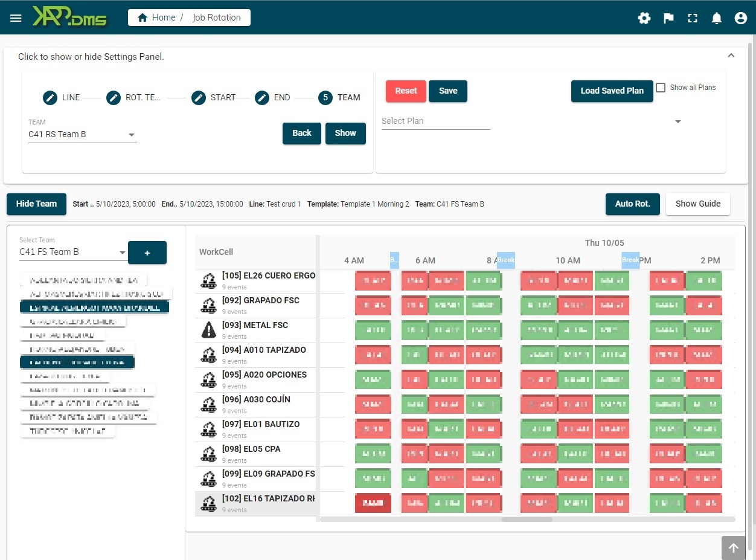This screenshot has height=560, width=756.
Task: Select row [096] A030 COJÍN
Action: point(256,405)
